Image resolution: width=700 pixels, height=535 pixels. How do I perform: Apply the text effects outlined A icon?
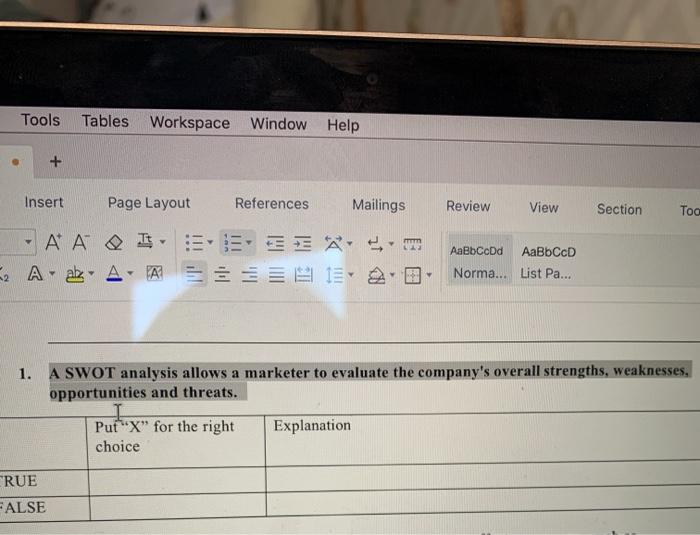pyautogui.click(x=35, y=273)
